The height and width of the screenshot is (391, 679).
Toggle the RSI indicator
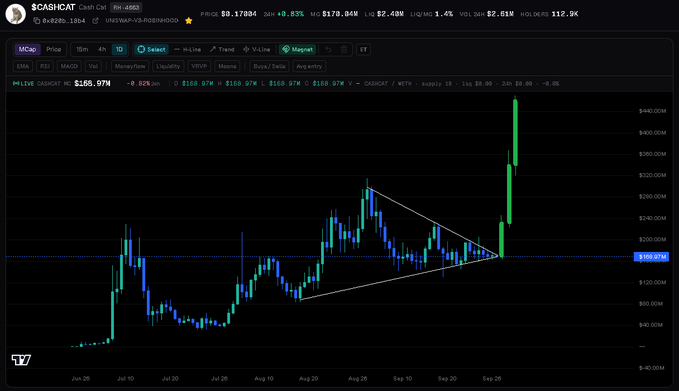(45, 66)
